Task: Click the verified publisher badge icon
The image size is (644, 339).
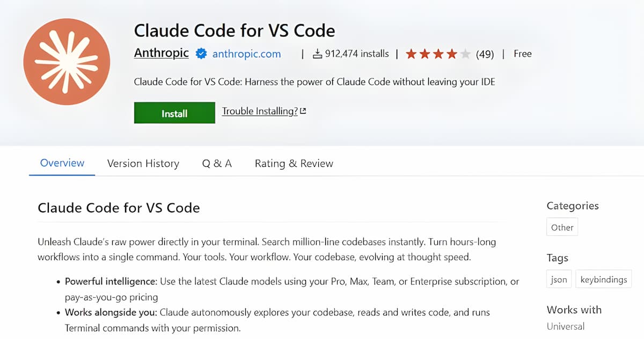Action: (x=201, y=54)
